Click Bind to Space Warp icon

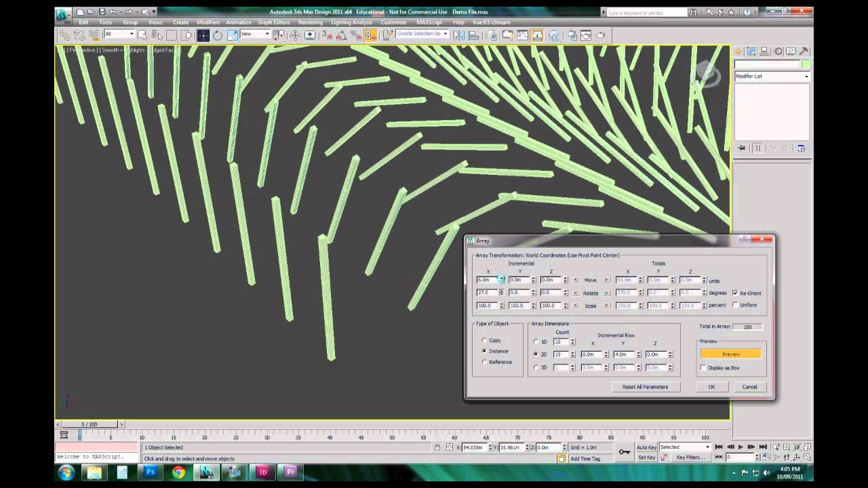coord(94,35)
